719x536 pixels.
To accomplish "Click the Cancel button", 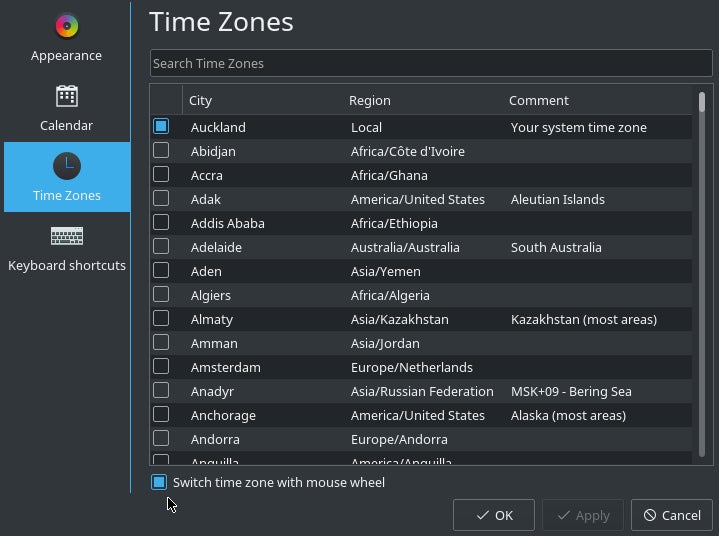I will (672, 515).
